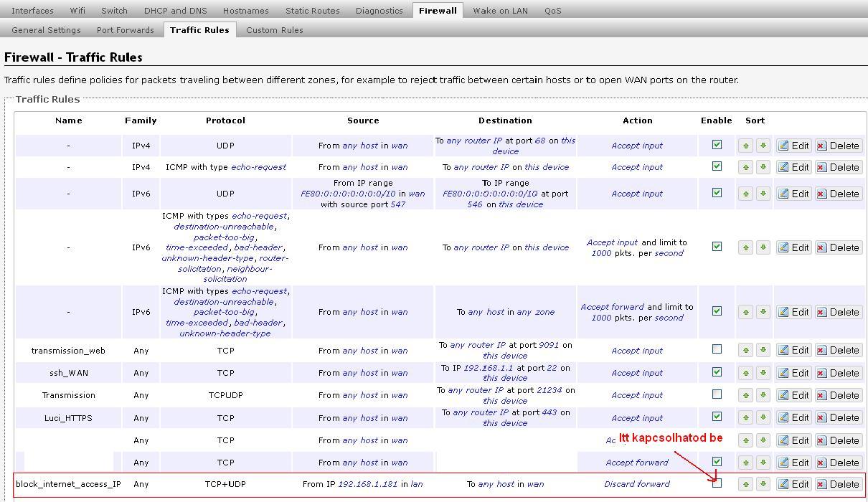The image size is (868, 502).
Task: Move transmission_web rule down
Action: point(763,350)
